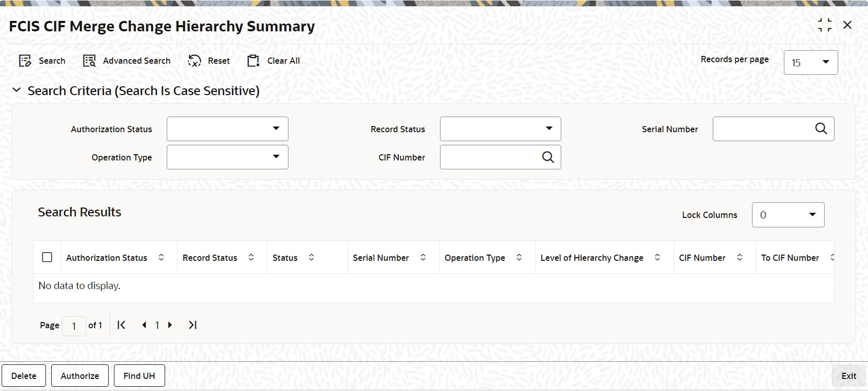This screenshot has height=391, width=868.
Task: Sort by CIF Number column
Action: (740, 257)
